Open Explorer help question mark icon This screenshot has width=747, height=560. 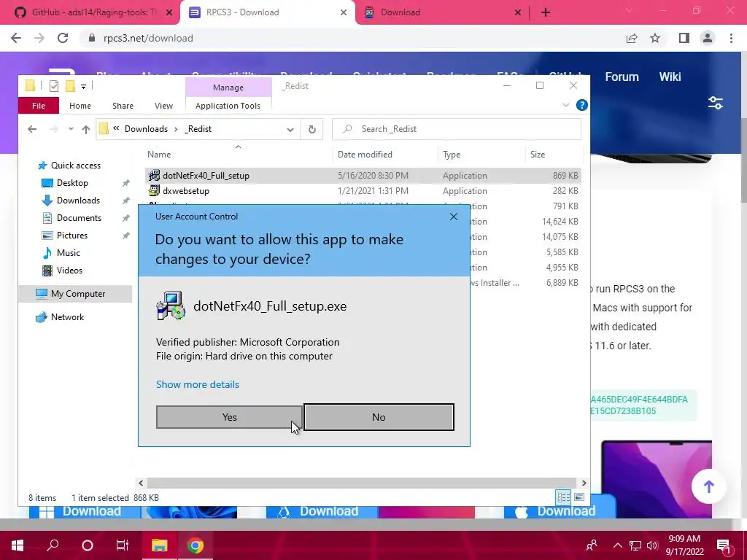click(581, 105)
